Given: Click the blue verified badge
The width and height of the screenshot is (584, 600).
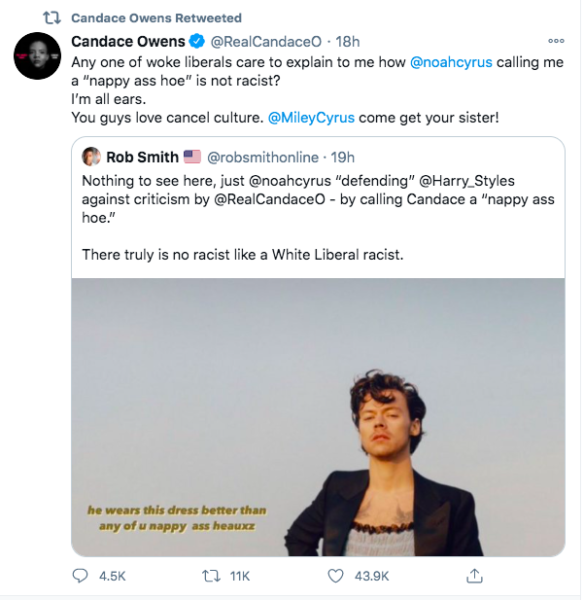Looking at the screenshot, I should coord(197,41).
